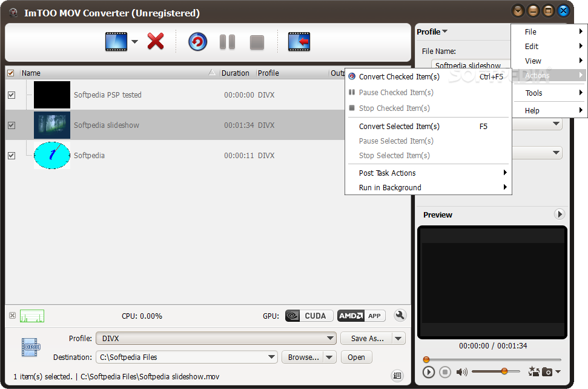Image resolution: width=588 pixels, height=389 pixels.
Task: Expand the Browse dropdown arrow
Action: click(329, 357)
